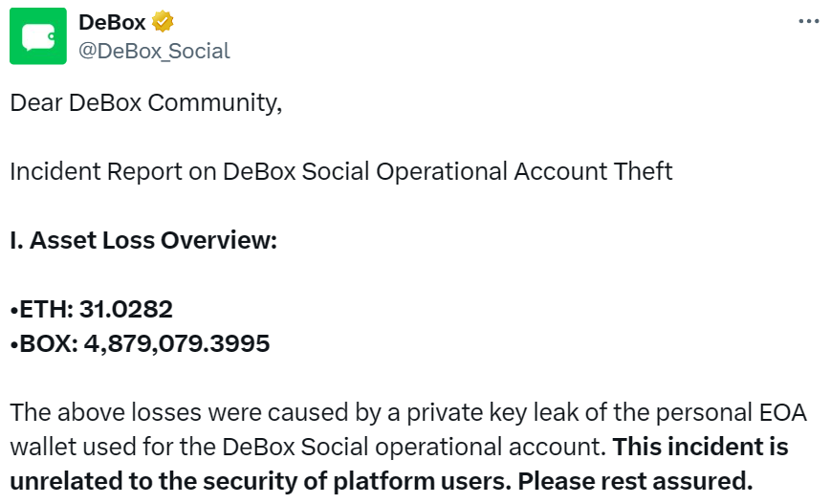831x504 pixels.
Task: Open the green DeBox profile avatar
Action: (38, 36)
